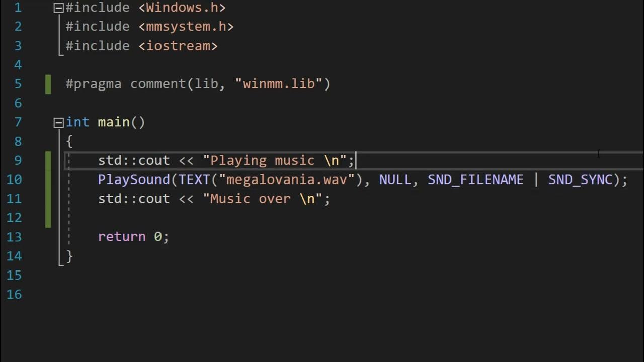The height and width of the screenshot is (362, 644).
Task: Click the SND_SYNC flag
Action: [580, 179]
